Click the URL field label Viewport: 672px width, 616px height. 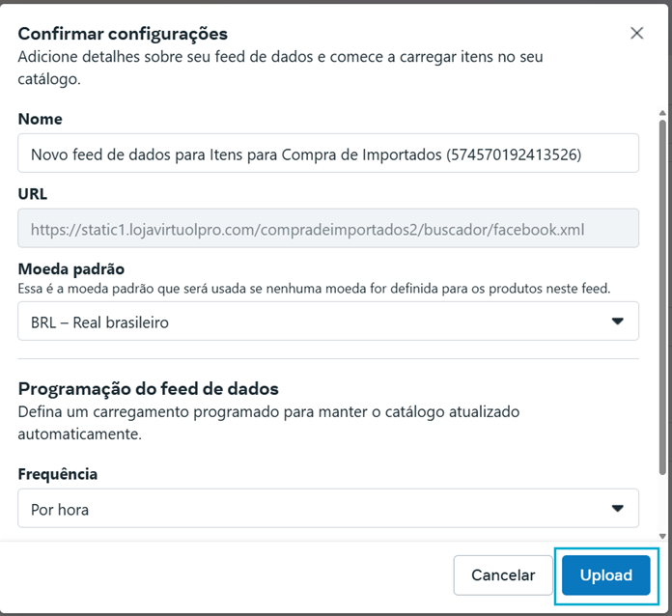(x=33, y=194)
